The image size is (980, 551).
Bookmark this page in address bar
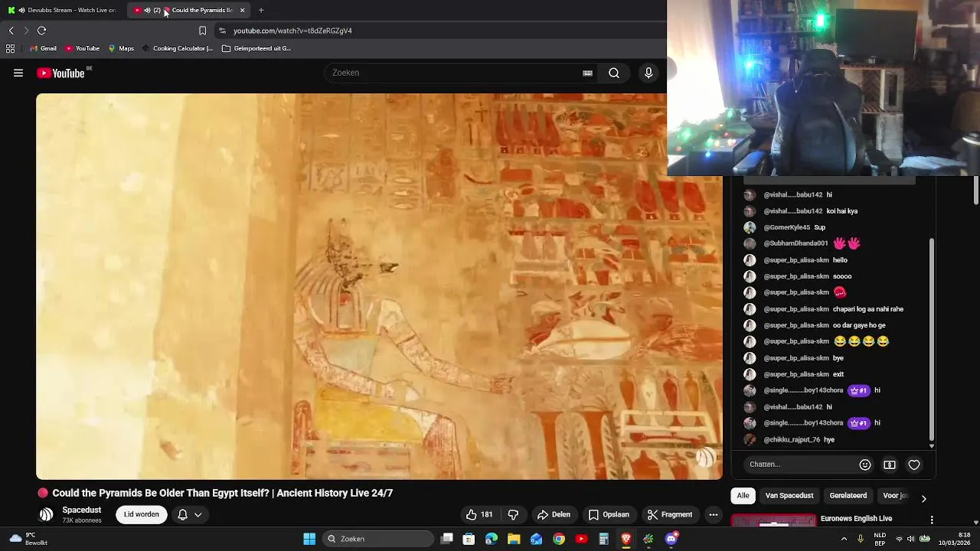pos(202,31)
